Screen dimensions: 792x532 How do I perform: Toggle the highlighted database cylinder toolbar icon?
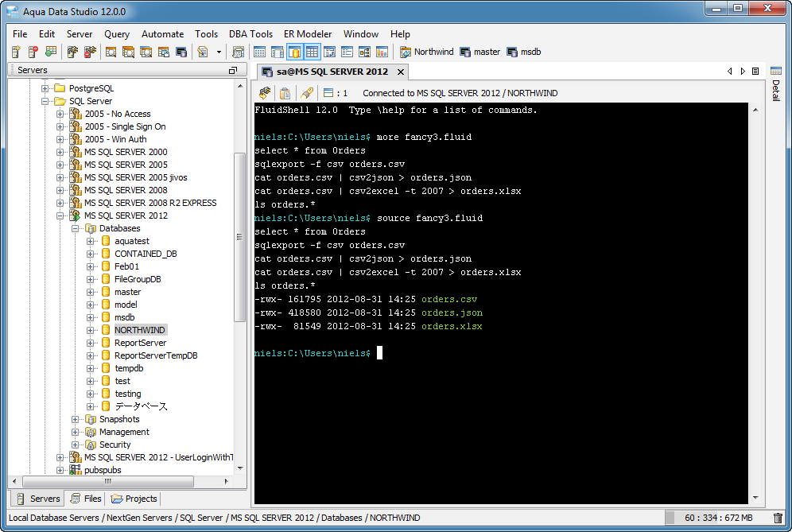[294, 52]
